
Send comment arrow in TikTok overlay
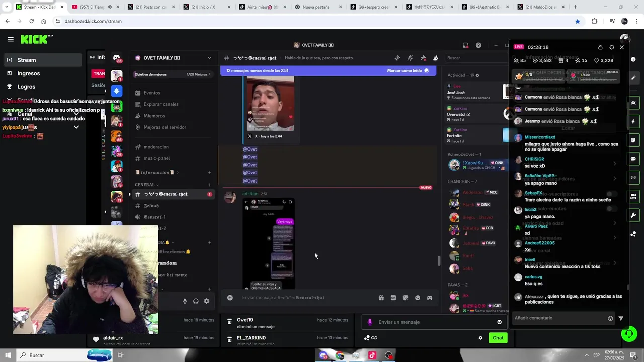621,318
